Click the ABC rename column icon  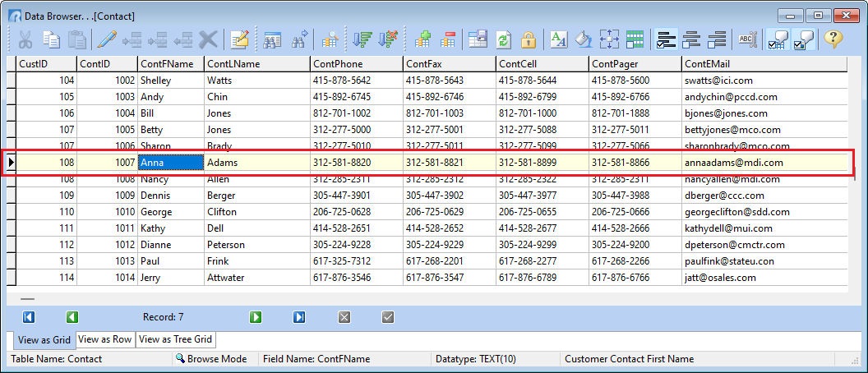[x=747, y=39]
